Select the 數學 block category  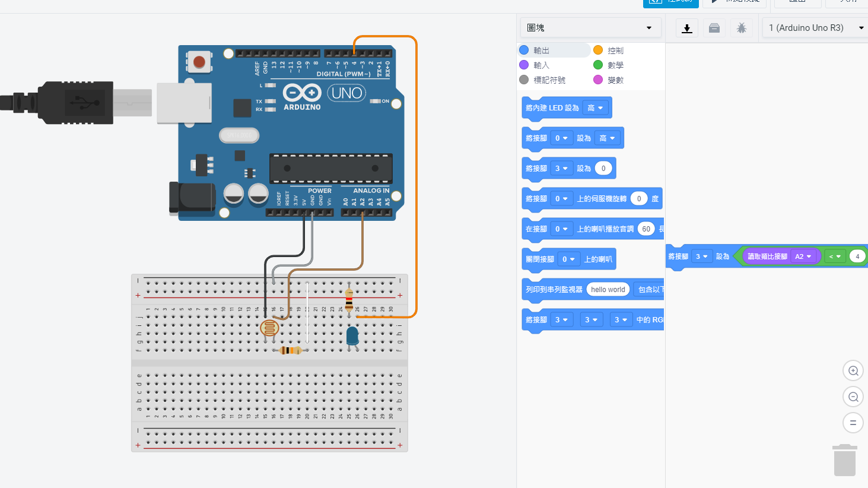(615, 65)
